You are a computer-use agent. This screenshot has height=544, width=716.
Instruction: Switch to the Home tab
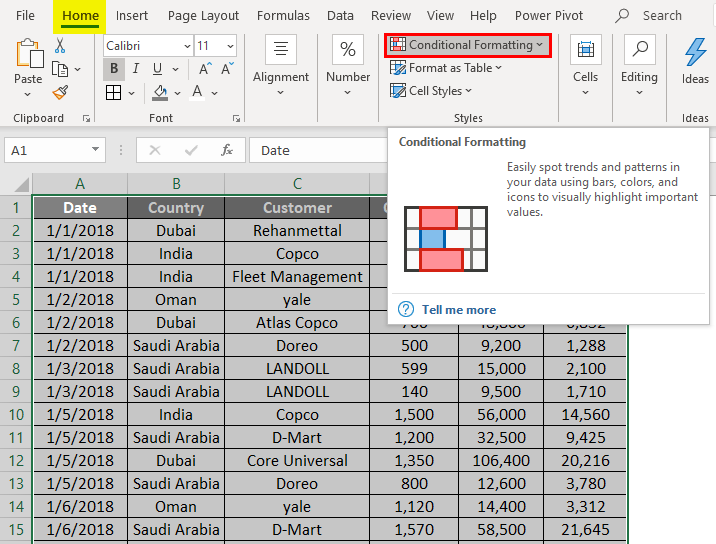(x=80, y=16)
